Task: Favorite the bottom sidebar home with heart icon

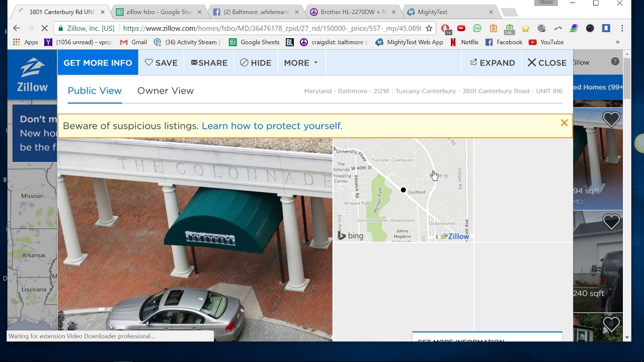Action: click(611, 324)
